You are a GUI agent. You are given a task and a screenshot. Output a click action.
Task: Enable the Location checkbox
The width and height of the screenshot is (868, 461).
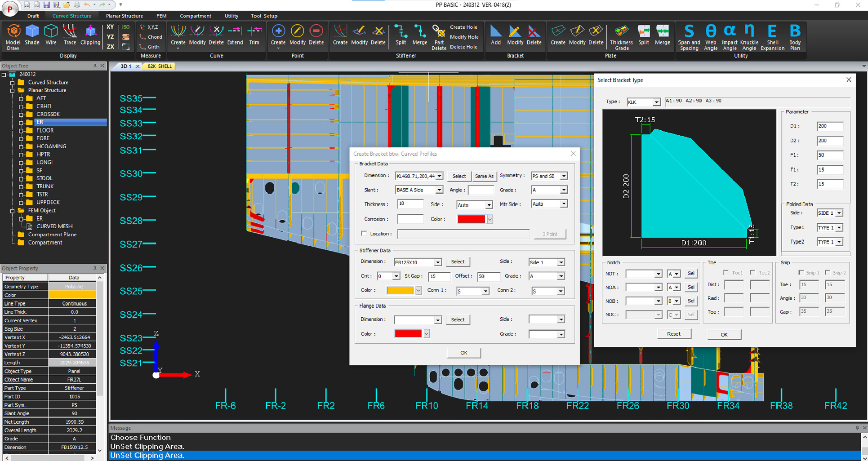[x=364, y=234]
